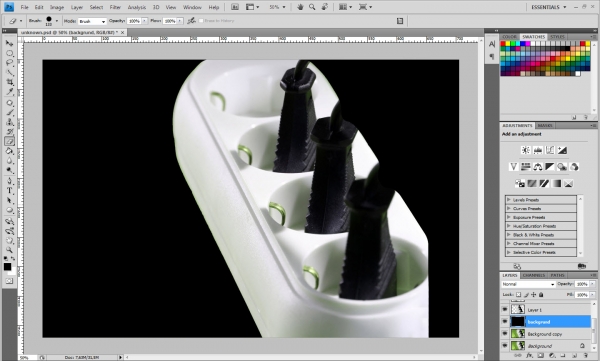Add an Exposure adjustment
The height and width of the screenshot is (361, 600).
coord(562,150)
